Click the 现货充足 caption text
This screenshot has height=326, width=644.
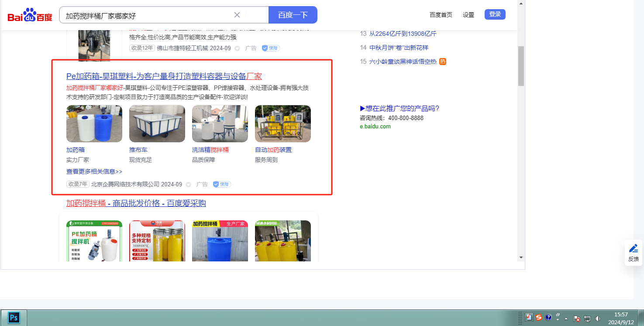point(141,160)
